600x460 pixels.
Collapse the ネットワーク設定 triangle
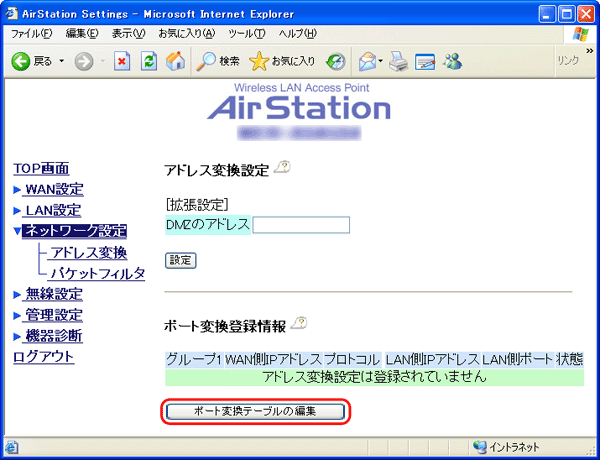click(17, 231)
